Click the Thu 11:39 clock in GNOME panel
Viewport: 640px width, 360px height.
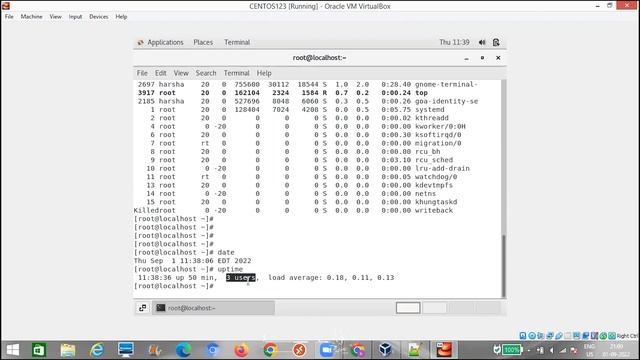(x=454, y=42)
